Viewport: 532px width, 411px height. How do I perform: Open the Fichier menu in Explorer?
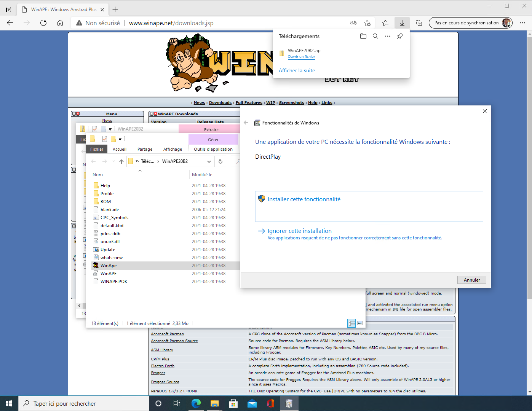pyautogui.click(x=97, y=149)
